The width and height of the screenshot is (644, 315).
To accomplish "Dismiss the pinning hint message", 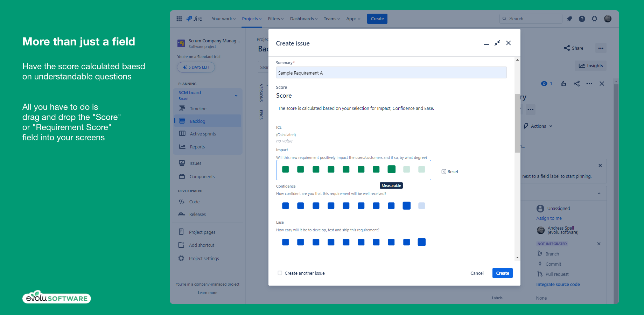I will (x=600, y=166).
